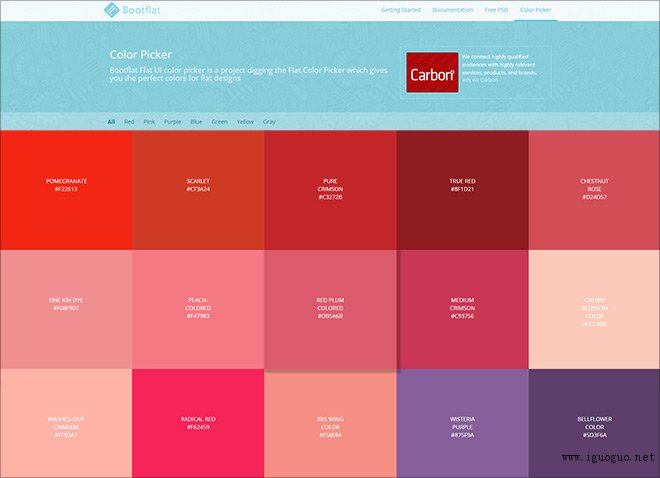The image size is (660, 478).
Task: Open the Carbon ad image
Action: (x=432, y=74)
